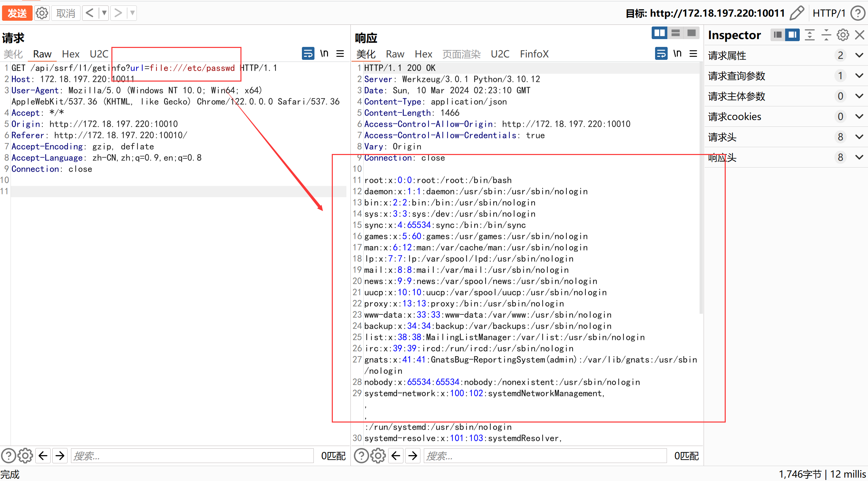Open history dropdown next to forward arrow

click(132, 13)
